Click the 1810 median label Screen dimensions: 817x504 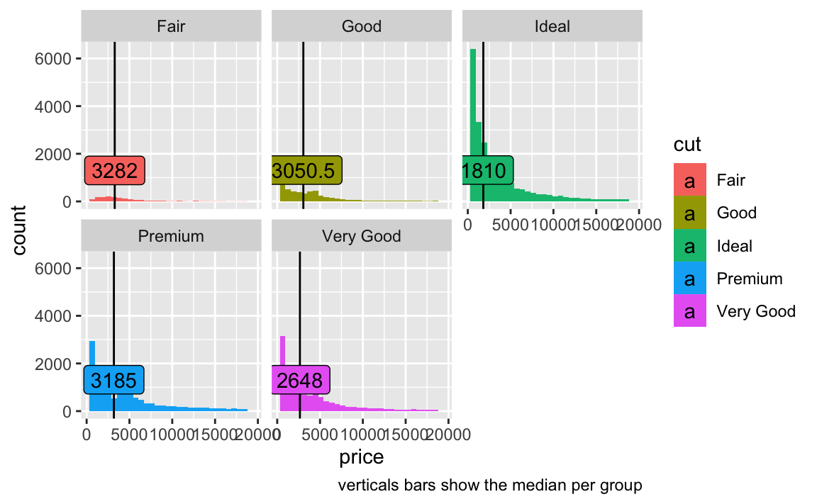pyautogui.click(x=488, y=170)
